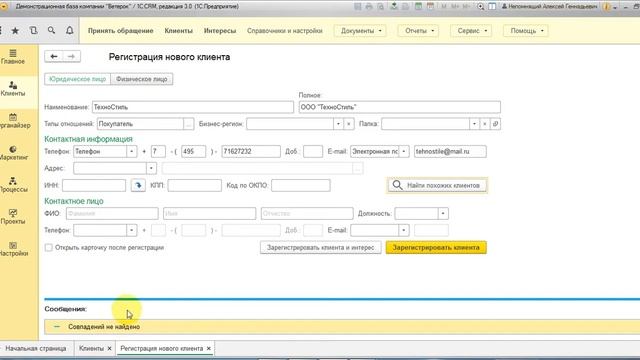Open contact person E-mail type dropdown
Image resolution: width=640 pixels, height=360 pixels.
click(404, 230)
